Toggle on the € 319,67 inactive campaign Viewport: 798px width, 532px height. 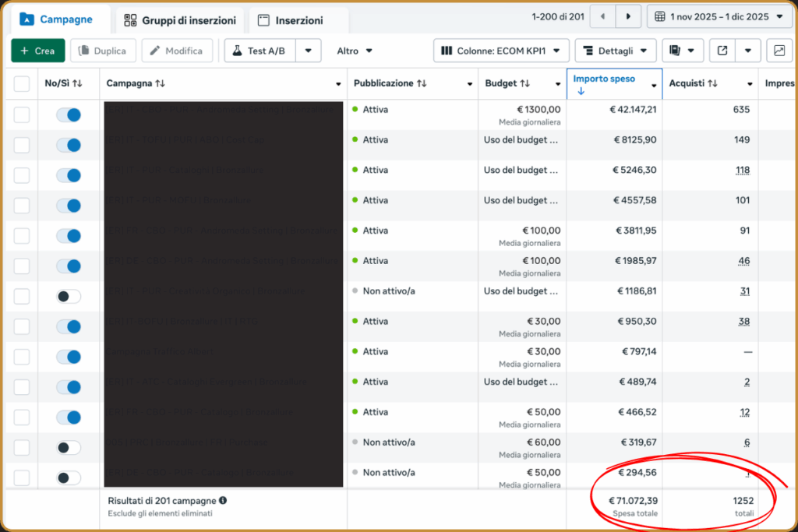(69, 448)
